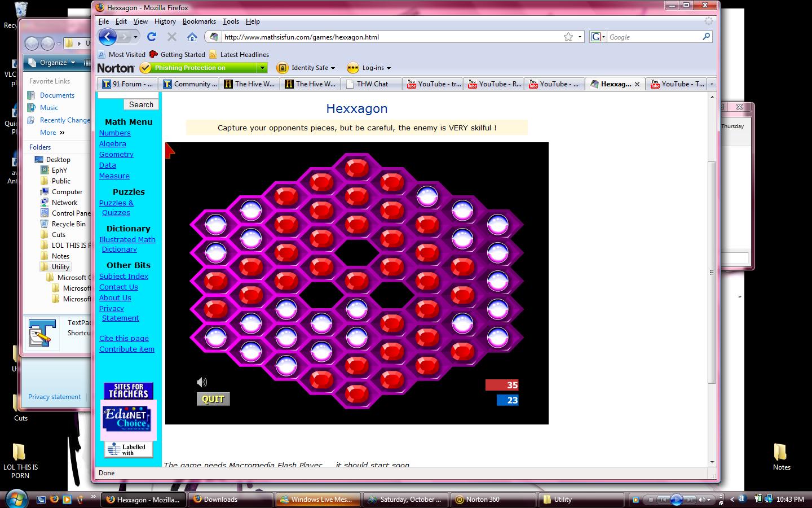Image resolution: width=812 pixels, height=508 pixels.
Task: Open the File menu
Action: pyautogui.click(x=104, y=21)
